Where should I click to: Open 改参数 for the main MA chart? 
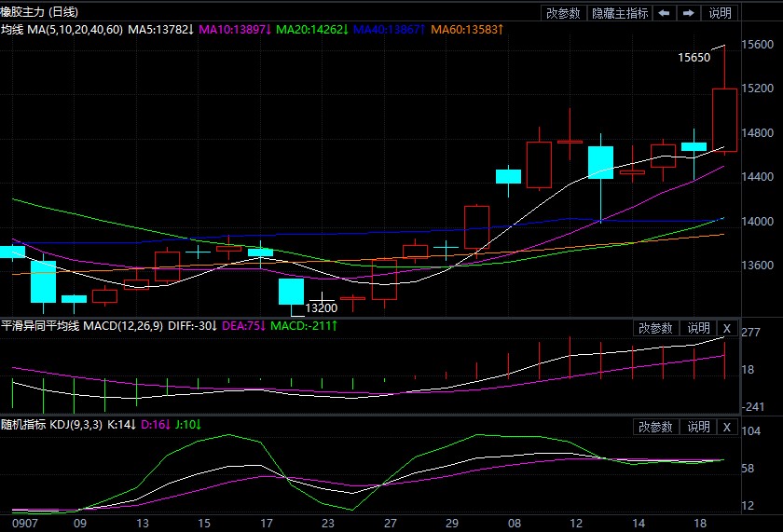pos(563,13)
